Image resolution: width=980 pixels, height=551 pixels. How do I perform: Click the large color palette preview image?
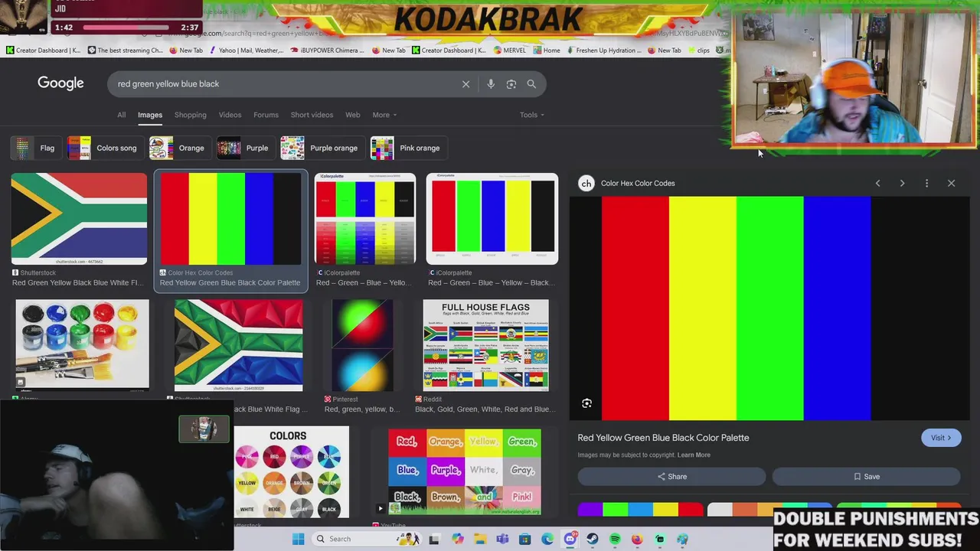769,308
